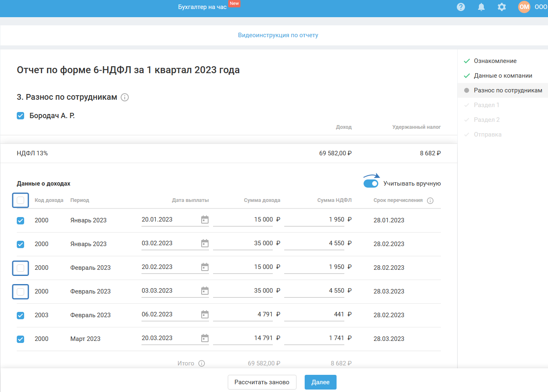
Task: Open calendar picker for date 06.02.2023
Action: 205,315
